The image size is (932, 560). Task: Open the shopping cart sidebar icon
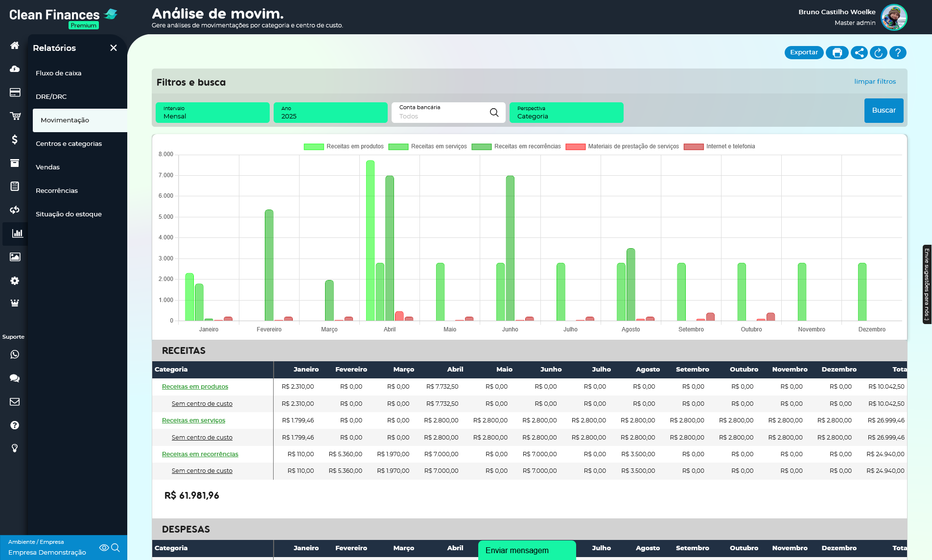click(x=15, y=116)
